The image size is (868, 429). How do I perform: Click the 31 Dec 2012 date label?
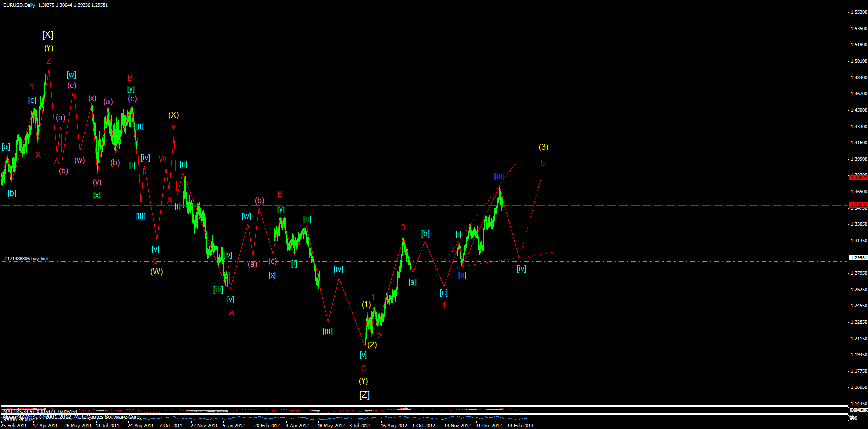(x=489, y=426)
